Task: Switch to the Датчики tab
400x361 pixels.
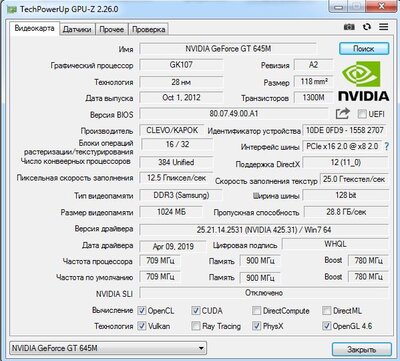Action: click(x=77, y=29)
